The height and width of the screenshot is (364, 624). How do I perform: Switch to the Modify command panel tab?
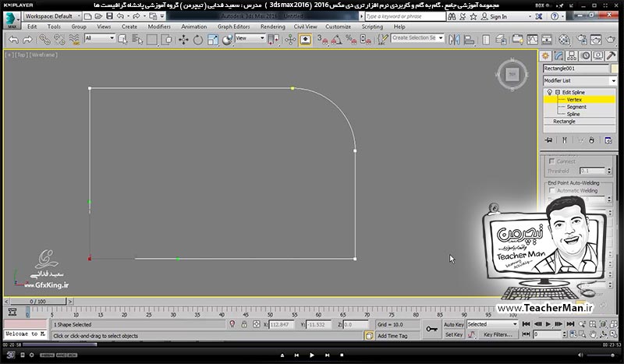coord(558,55)
